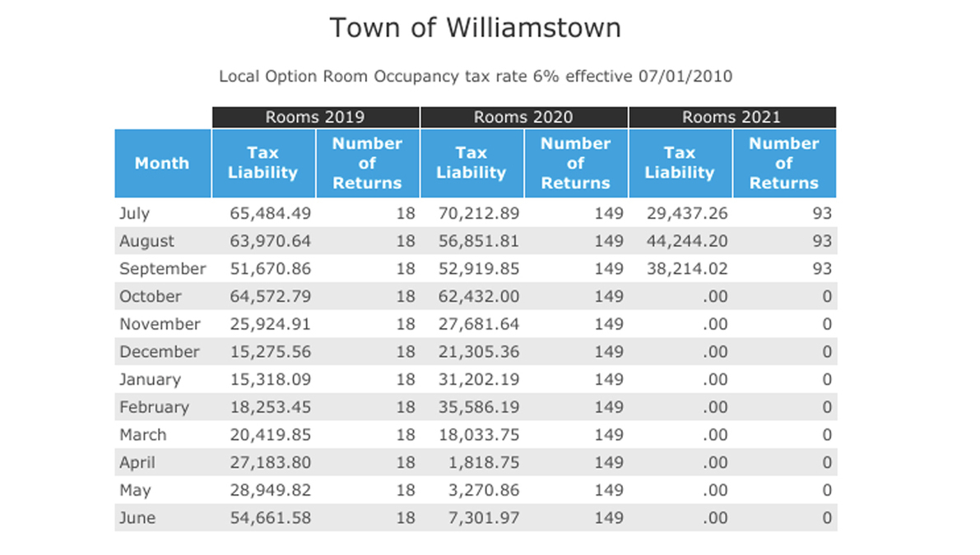Click the 70,212.89 tax liability value
Screen dimensions: 980x555
[478, 214]
